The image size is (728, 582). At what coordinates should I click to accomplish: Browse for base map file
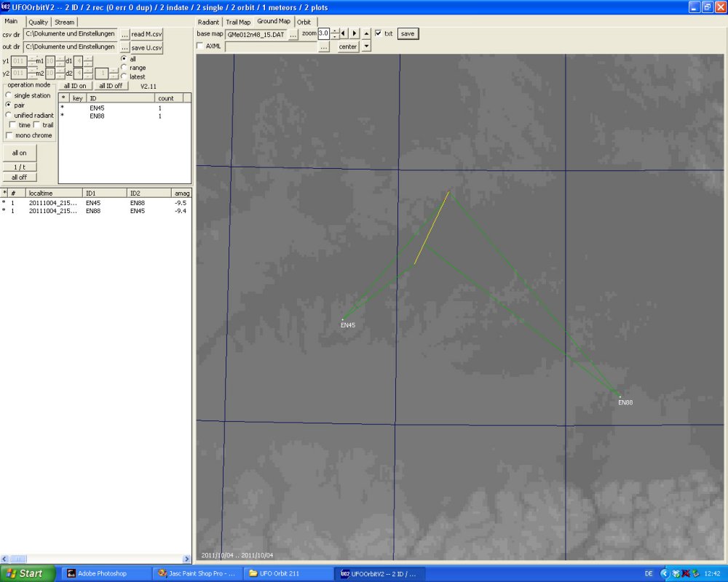(x=293, y=34)
